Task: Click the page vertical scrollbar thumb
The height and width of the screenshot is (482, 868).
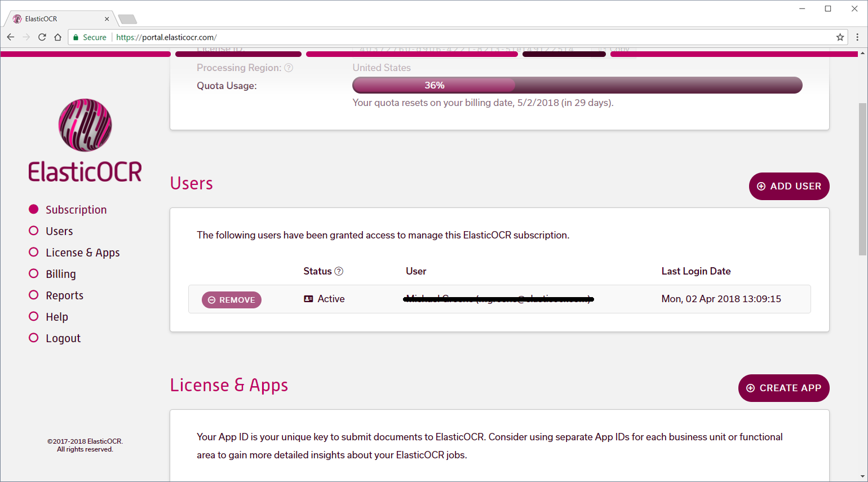Action: pos(862,179)
